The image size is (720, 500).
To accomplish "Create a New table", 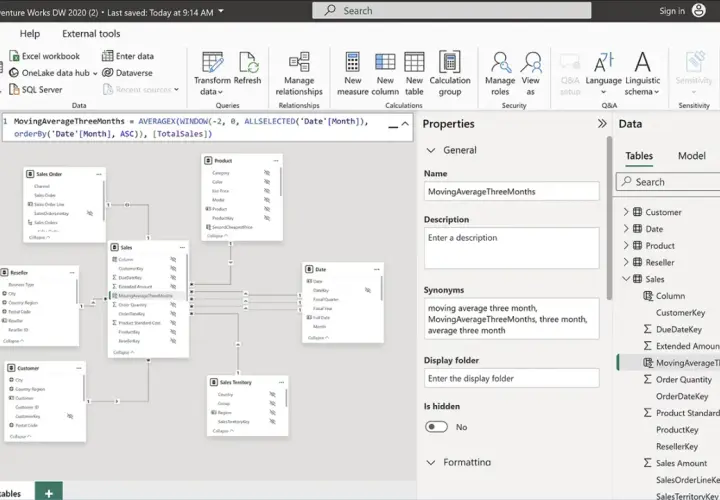I will coord(414,73).
